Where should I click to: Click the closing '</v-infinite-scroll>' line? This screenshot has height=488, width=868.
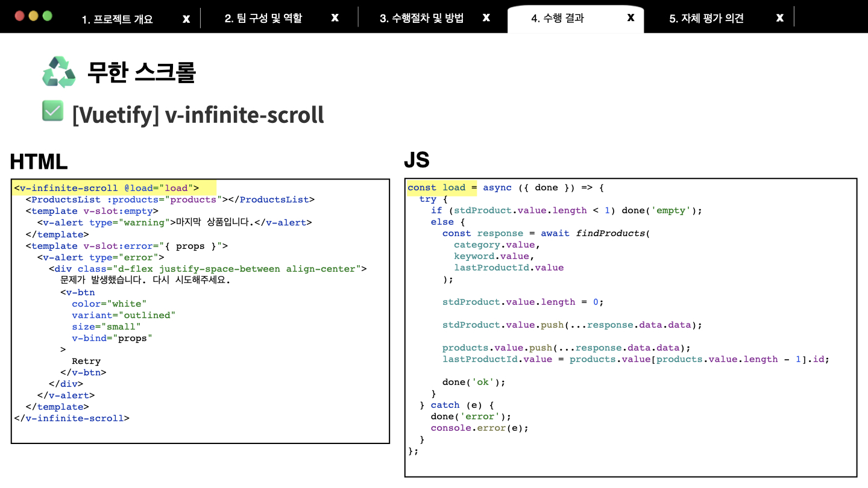click(x=71, y=418)
